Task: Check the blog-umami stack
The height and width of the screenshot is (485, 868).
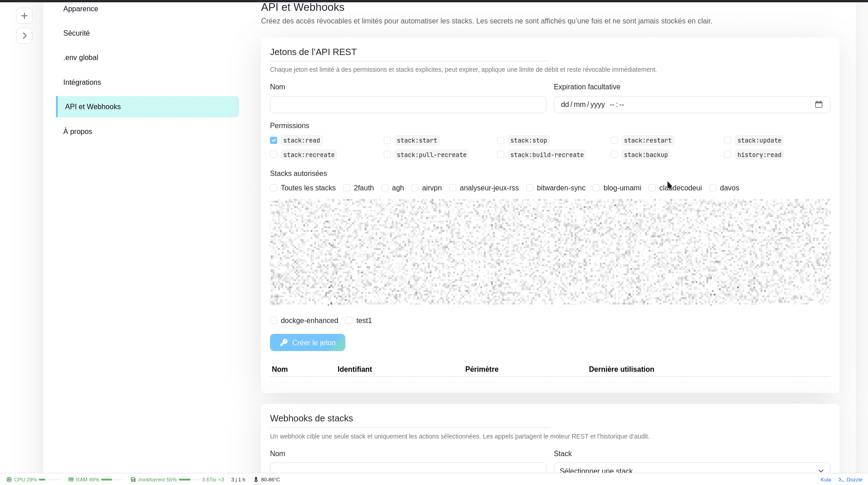Action: (596, 188)
